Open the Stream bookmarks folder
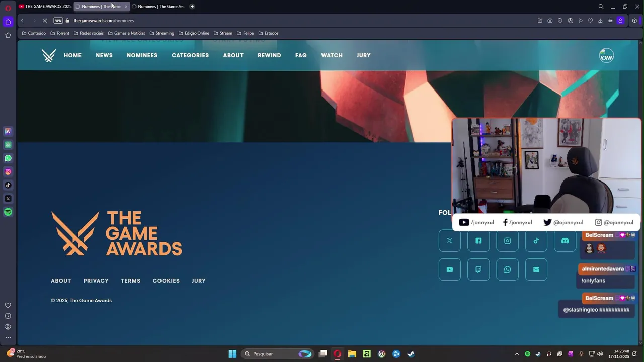 (223, 33)
